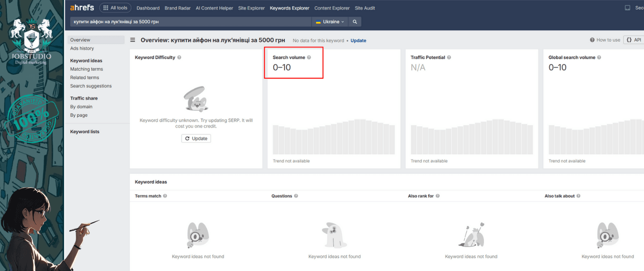Screen dimensions: 644x271
Task: Click the Keyword ideas heading
Action: coord(151,182)
